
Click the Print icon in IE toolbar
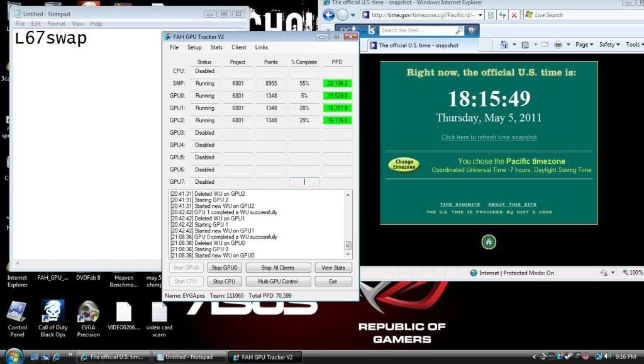[558, 45]
